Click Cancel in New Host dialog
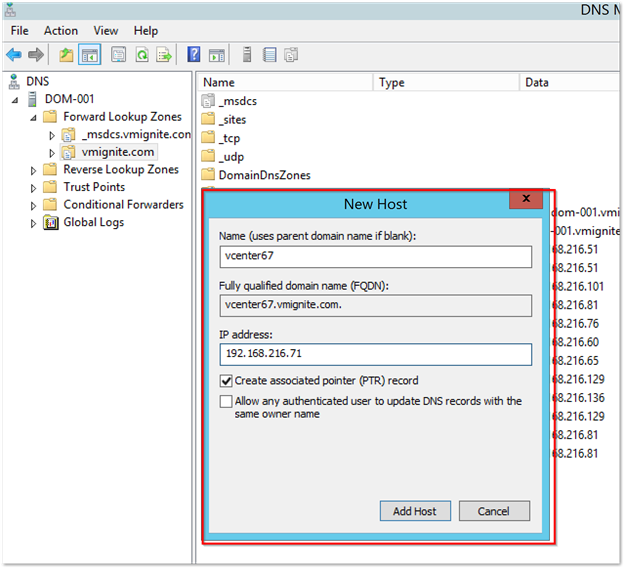 point(493,511)
